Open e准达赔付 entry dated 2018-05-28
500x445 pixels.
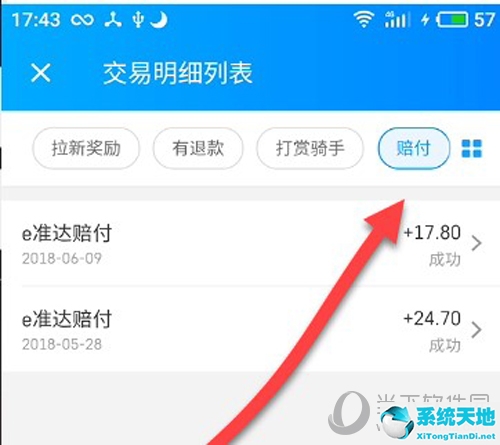251,329
